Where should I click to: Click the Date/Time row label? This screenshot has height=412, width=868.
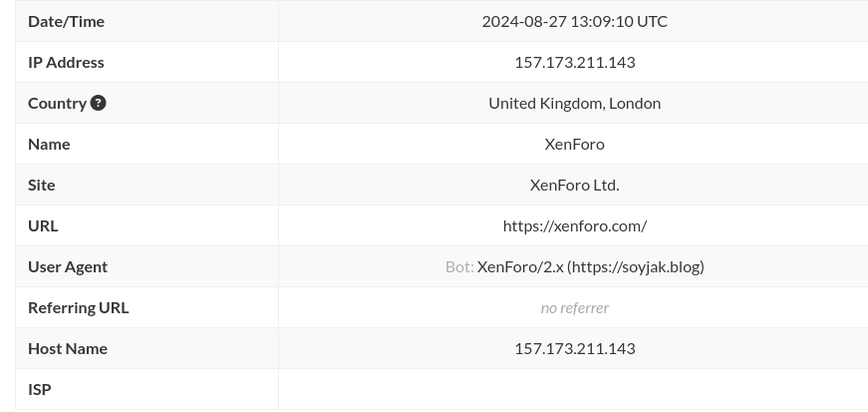pos(66,21)
